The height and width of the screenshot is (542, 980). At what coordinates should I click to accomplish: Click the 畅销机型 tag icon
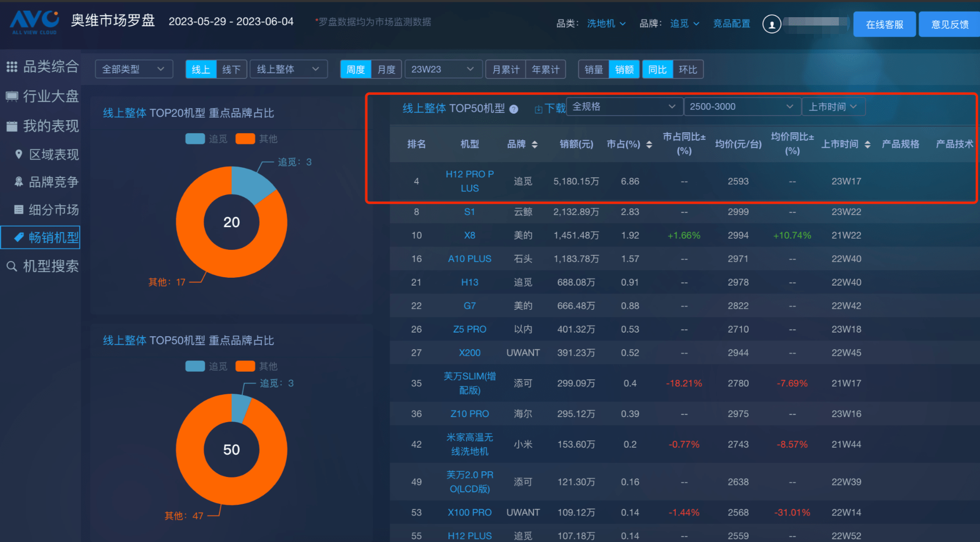(19, 237)
